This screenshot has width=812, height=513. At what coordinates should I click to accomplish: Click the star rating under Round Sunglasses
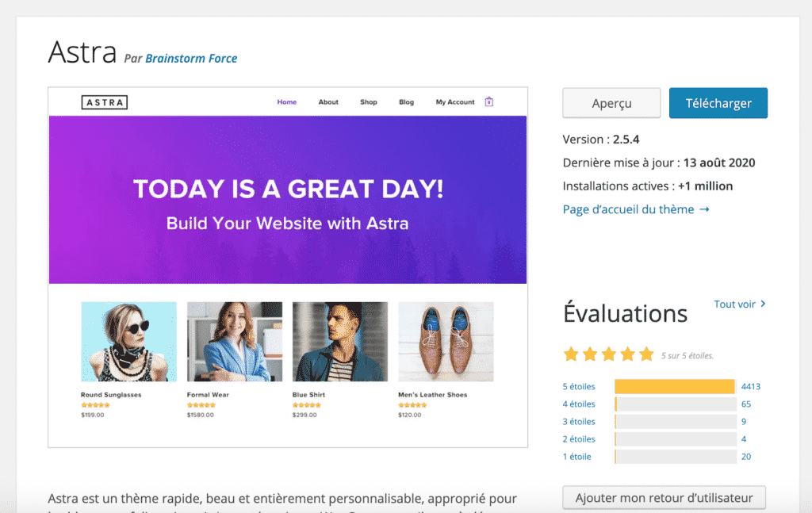pyautogui.click(x=94, y=404)
